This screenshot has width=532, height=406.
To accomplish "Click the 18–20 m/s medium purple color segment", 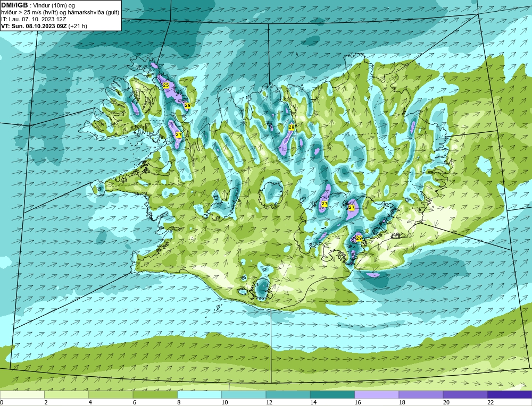I will click(x=421, y=394).
